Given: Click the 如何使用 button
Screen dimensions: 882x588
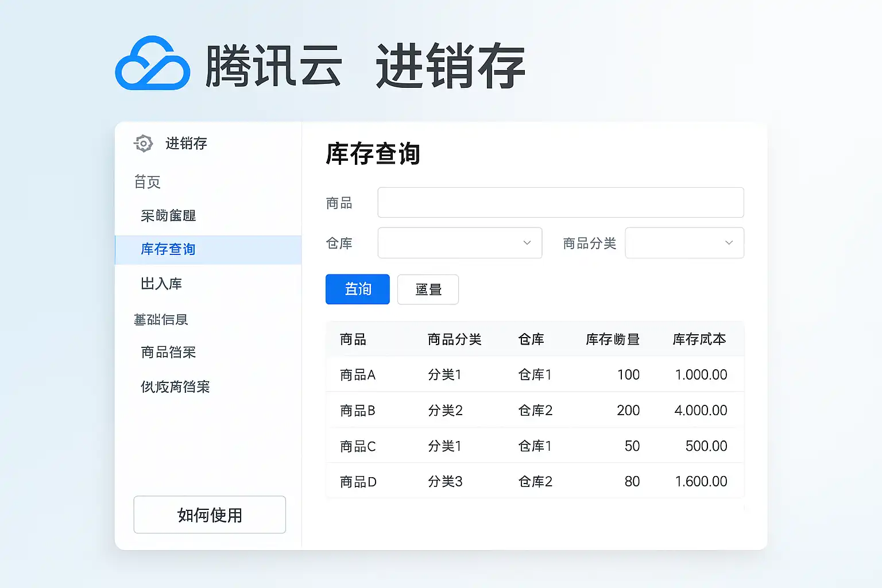Looking at the screenshot, I should coord(210,514).
